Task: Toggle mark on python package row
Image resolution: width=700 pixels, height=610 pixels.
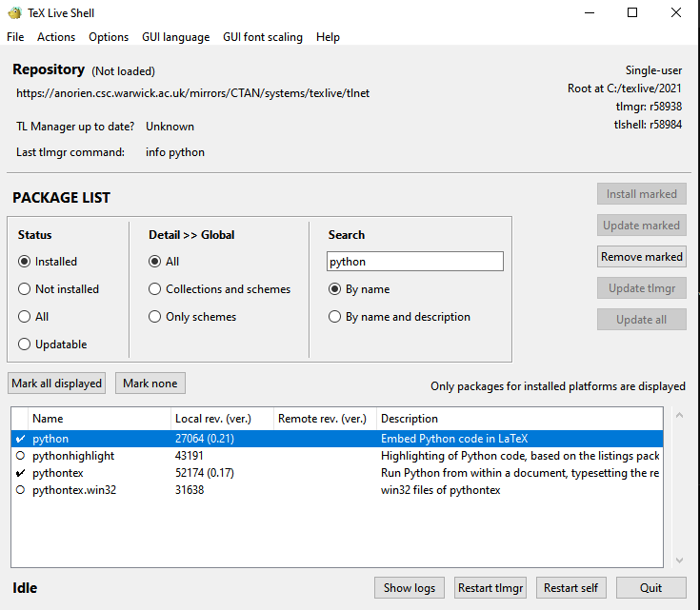Action: tap(20, 439)
